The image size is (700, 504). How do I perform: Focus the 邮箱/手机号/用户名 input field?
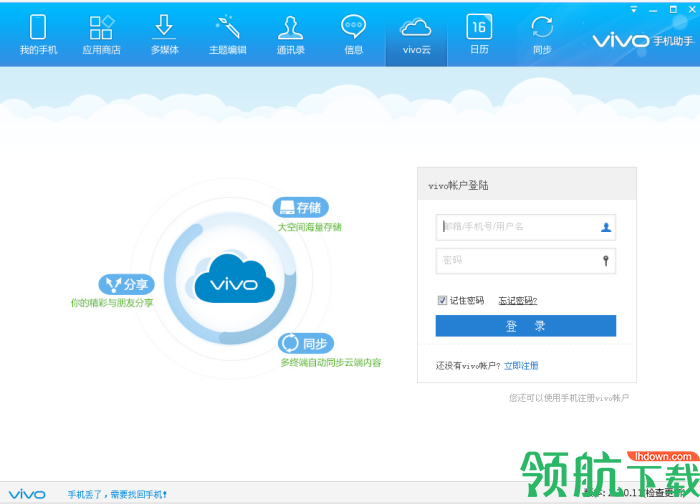tap(525, 227)
